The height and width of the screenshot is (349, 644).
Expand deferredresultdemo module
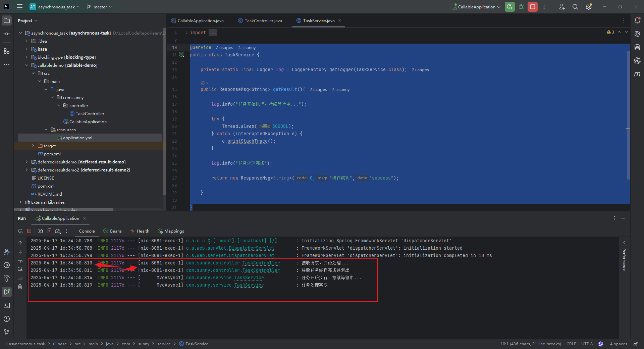[x=27, y=162]
